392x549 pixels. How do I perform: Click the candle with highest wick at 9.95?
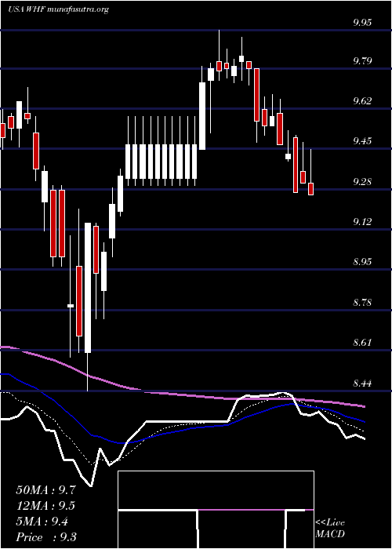tap(219, 66)
